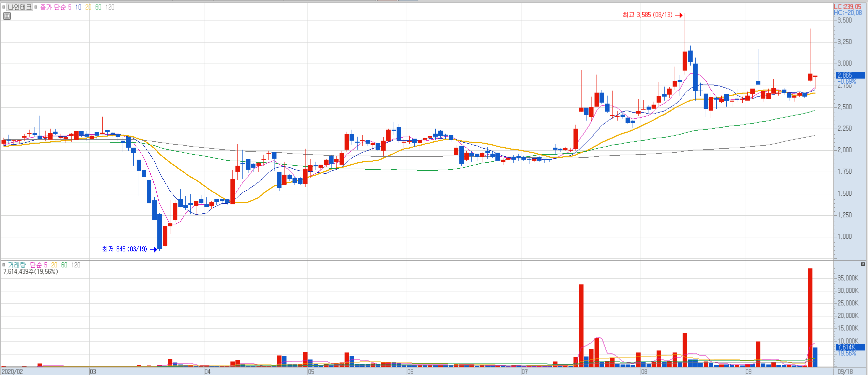Select the volume 60-day average label
The image size is (868, 375).
click(64, 265)
